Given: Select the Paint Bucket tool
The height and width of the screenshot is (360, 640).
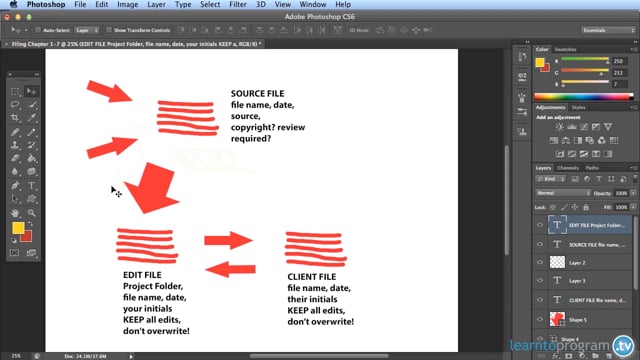Looking at the screenshot, I should click(x=31, y=158).
